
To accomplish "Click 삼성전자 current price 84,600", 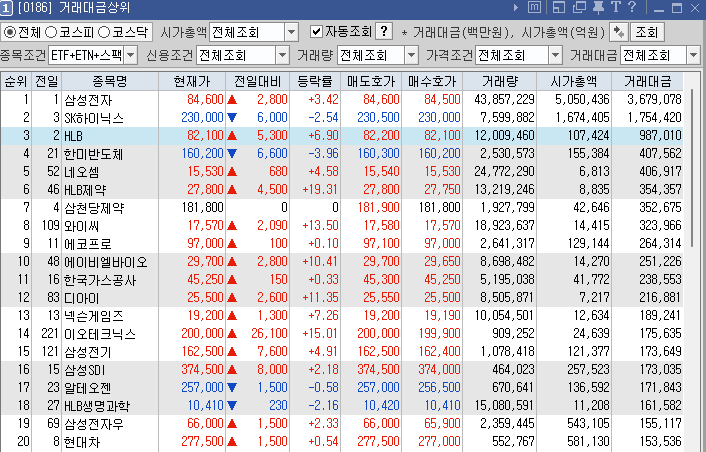I will tap(205, 99).
